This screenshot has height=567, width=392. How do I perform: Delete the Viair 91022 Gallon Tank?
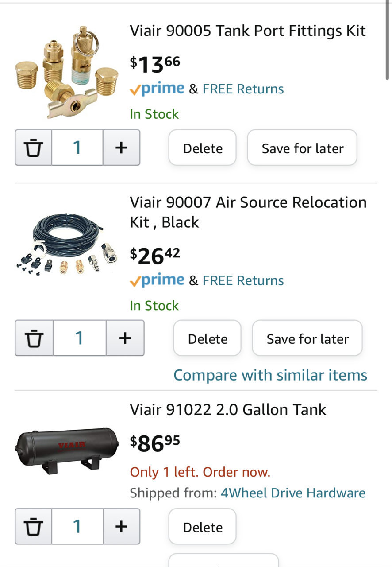[203, 527]
